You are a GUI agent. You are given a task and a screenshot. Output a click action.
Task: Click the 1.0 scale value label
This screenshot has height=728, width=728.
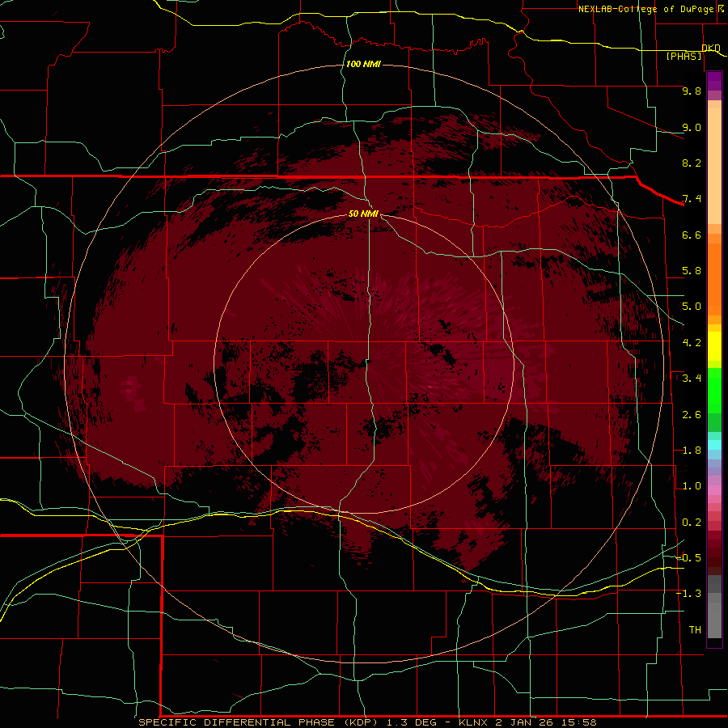[x=692, y=486]
